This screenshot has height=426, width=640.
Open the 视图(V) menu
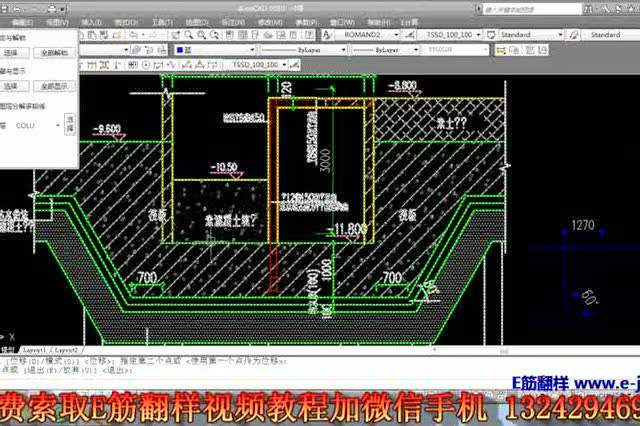pyautogui.click(x=57, y=22)
